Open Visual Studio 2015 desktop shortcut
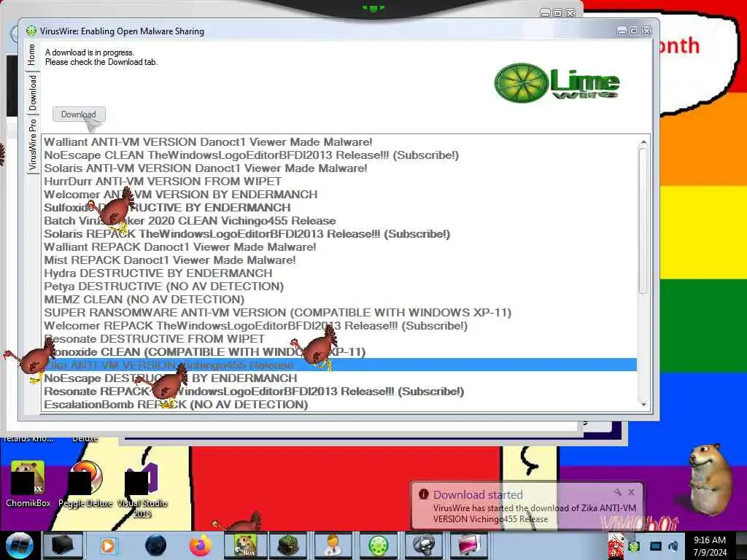This screenshot has height=560, width=747. coord(142,489)
